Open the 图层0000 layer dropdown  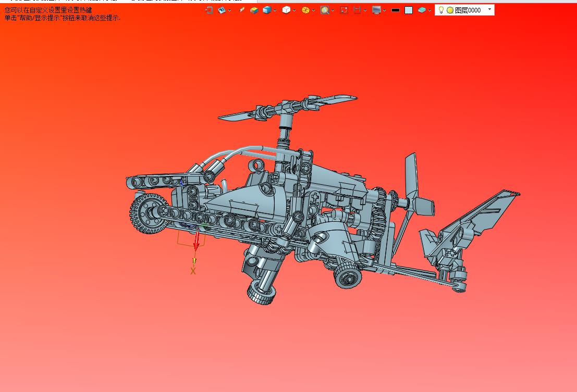click(489, 9)
